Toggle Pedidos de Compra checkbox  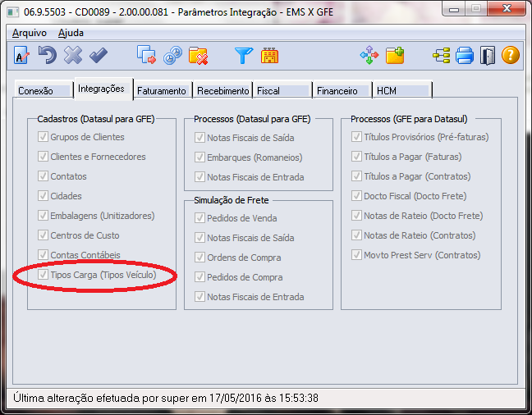(199, 277)
